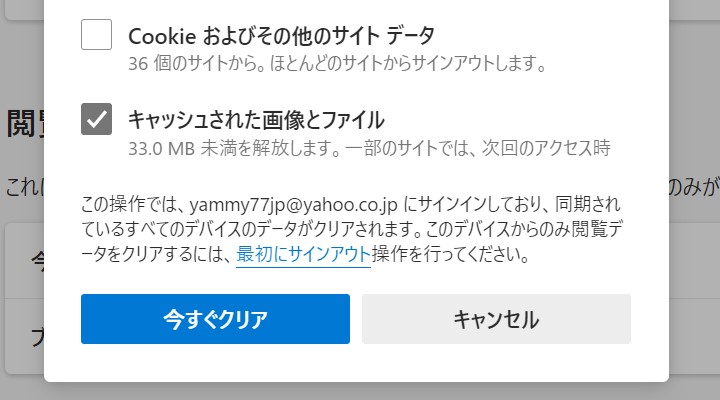Click the キャッシュされた画像とファイル label text

point(256,120)
